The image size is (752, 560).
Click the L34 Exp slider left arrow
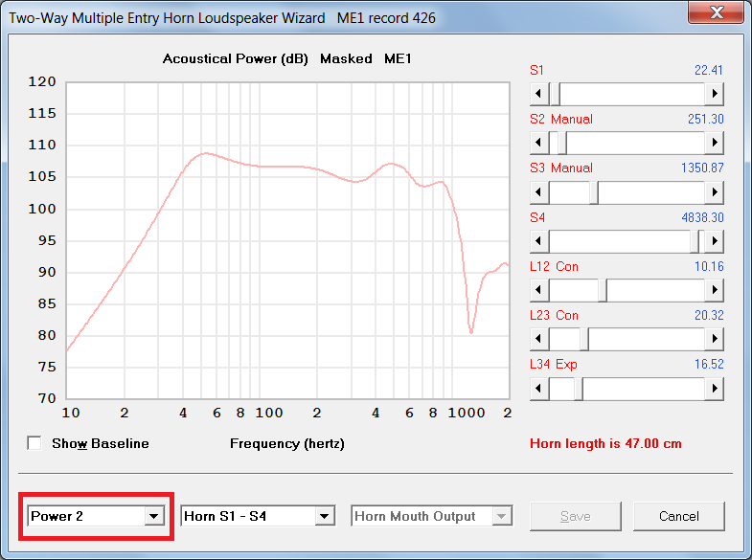539,388
